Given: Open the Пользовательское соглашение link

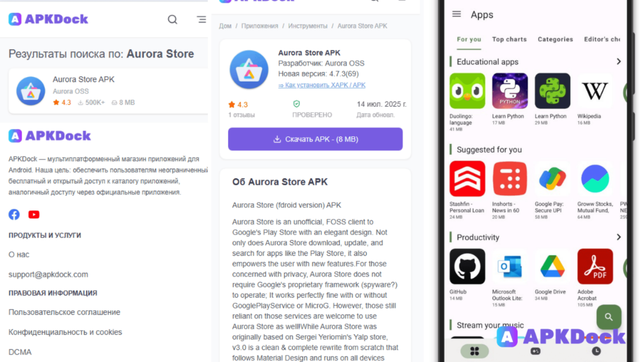Looking at the screenshot, I should point(64,312).
